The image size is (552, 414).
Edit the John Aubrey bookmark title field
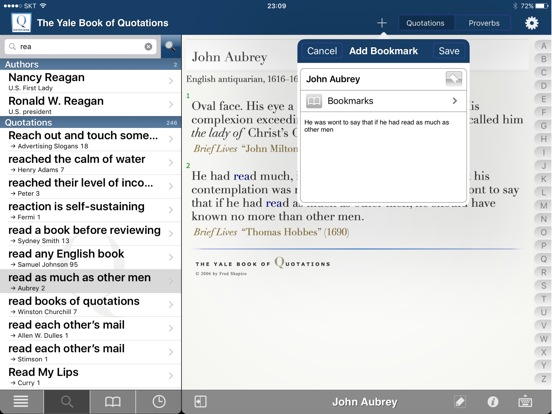373,79
